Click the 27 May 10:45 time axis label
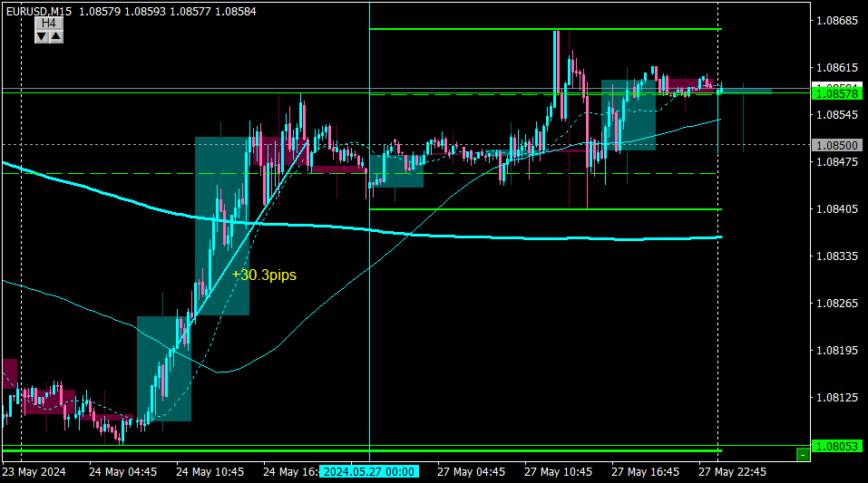This screenshot has width=868, height=483. [x=558, y=472]
